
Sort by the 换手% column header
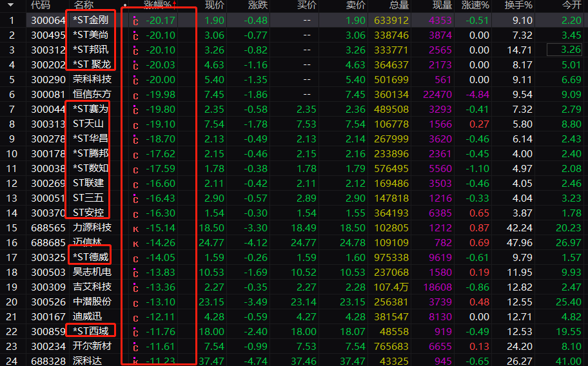518,5
